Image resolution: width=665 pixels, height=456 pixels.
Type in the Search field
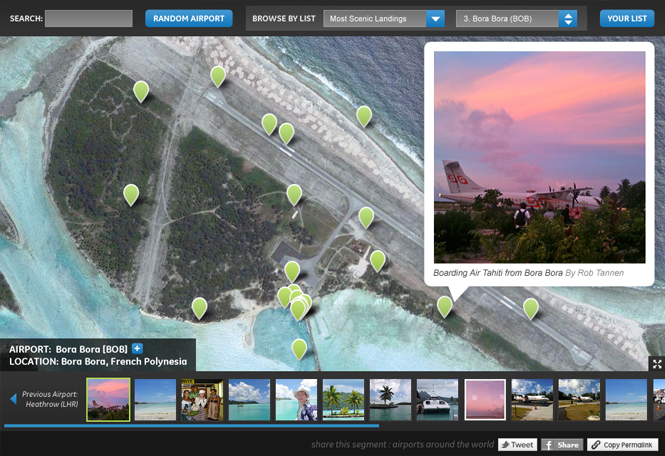pos(89,18)
